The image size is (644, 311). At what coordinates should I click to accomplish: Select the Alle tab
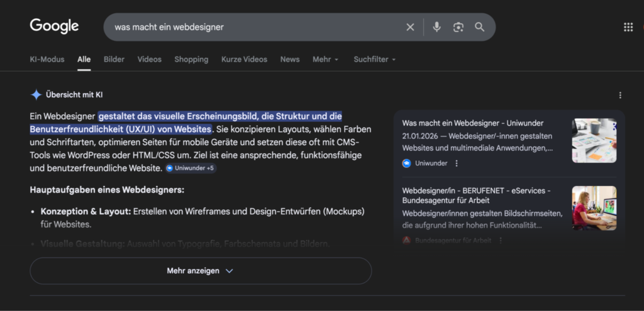[84, 59]
